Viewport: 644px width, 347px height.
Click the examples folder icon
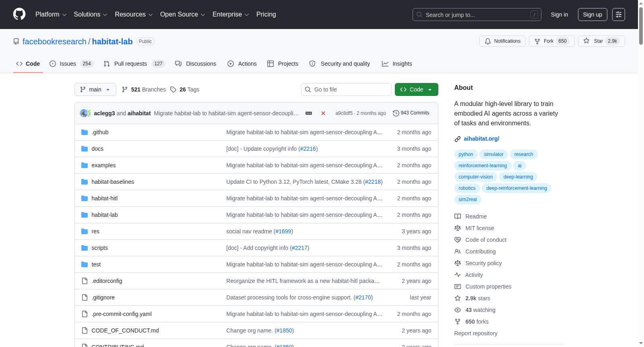[x=85, y=165]
